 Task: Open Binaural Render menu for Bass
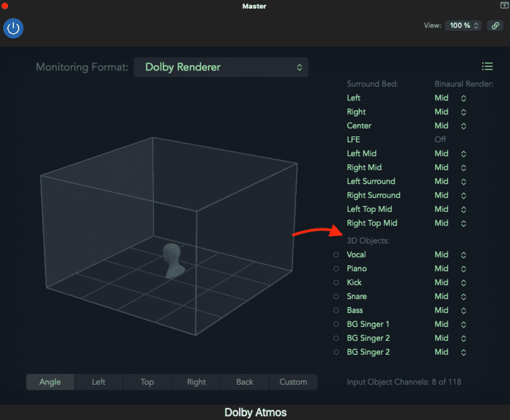coord(450,310)
